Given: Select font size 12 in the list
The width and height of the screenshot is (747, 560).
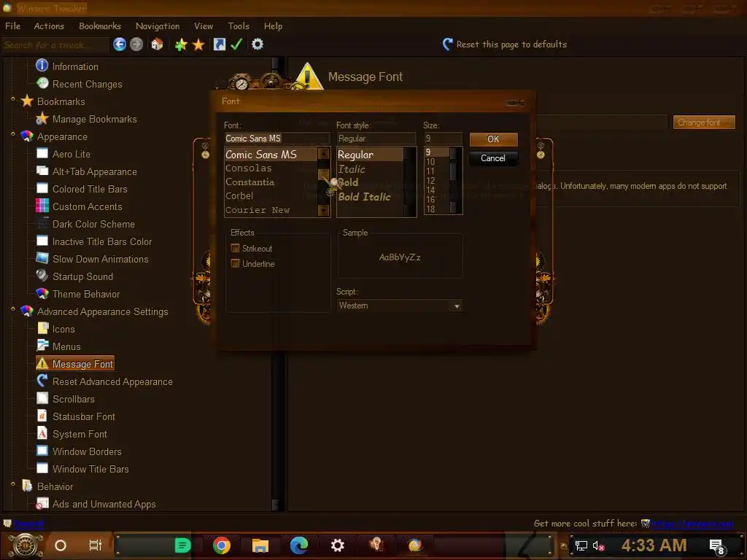Looking at the screenshot, I should point(430,181).
